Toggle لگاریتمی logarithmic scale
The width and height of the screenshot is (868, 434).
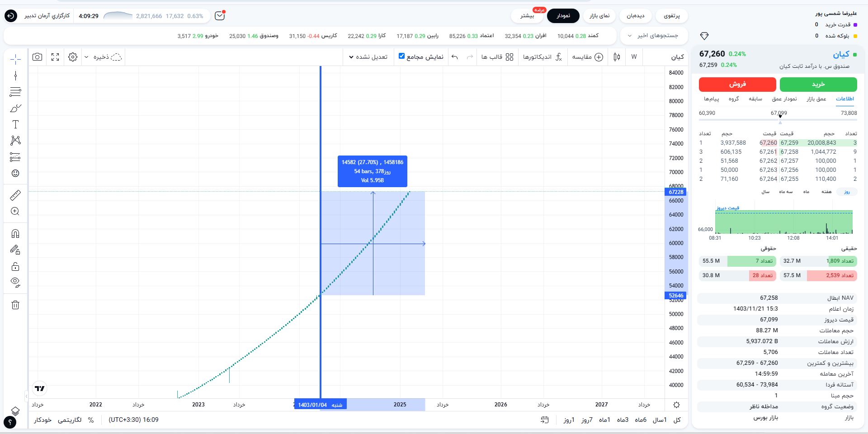click(70, 420)
